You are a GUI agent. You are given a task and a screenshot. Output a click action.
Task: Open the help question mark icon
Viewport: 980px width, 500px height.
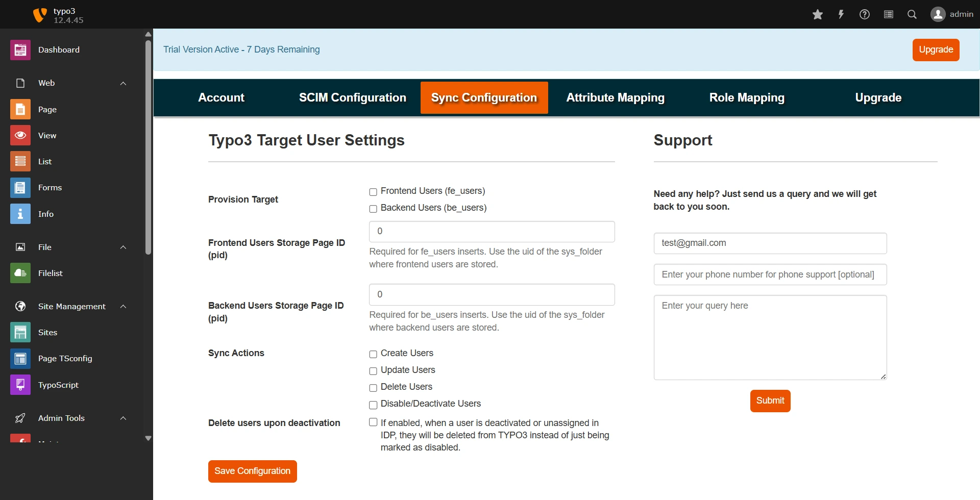coord(865,14)
